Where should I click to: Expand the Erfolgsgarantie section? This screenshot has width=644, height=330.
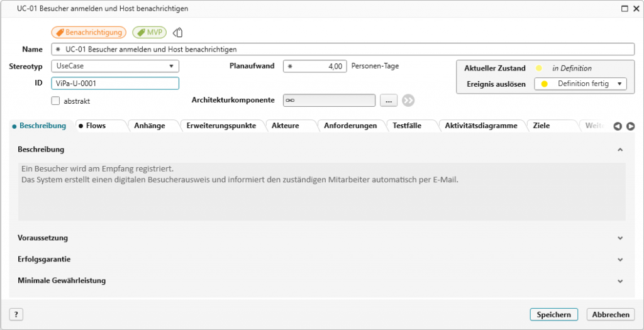coord(620,260)
